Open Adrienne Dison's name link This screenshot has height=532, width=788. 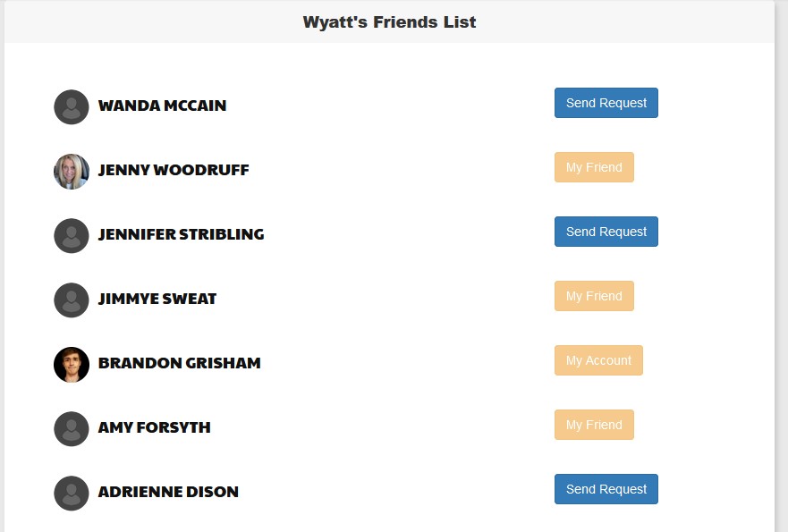click(168, 492)
